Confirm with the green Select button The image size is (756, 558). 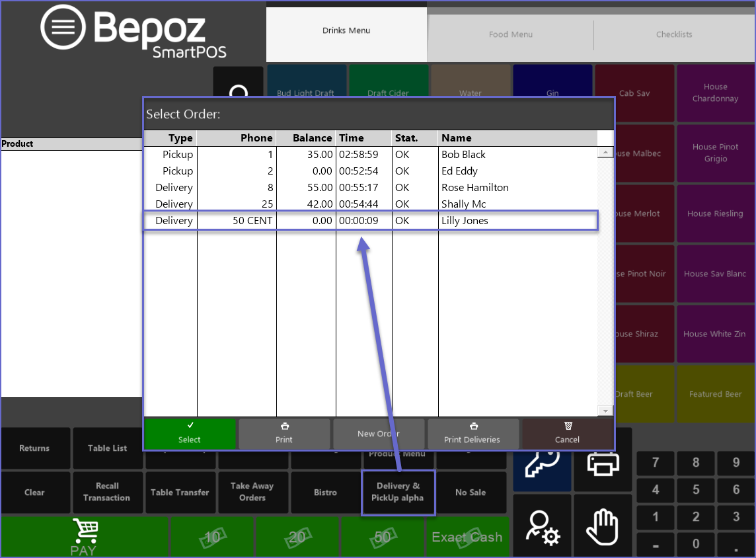[190, 434]
